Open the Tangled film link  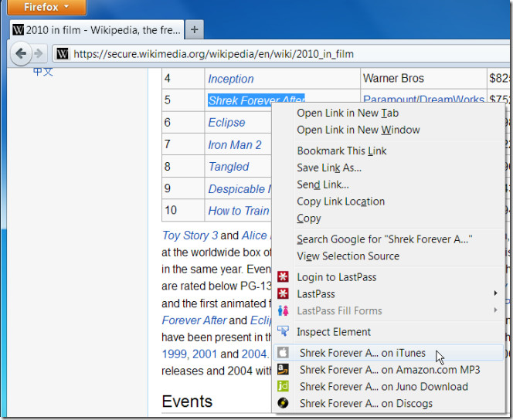(229, 166)
